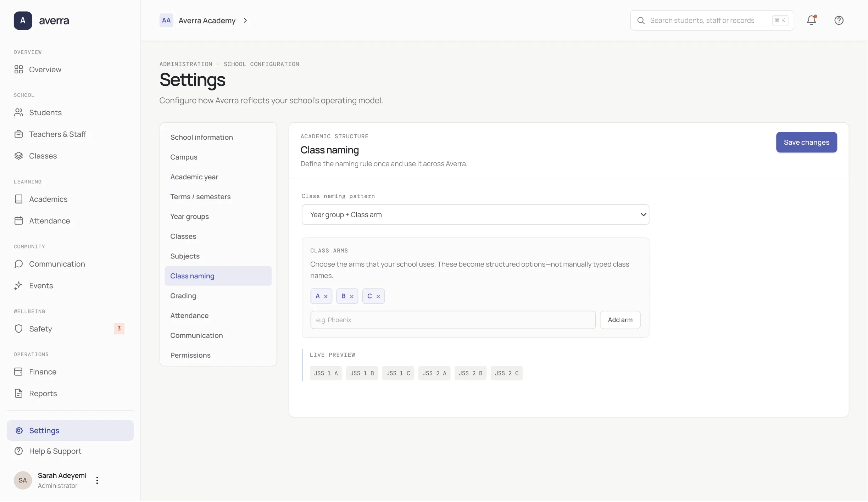
Task: Select Terms / semesters settings tab
Action: (218, 197)
